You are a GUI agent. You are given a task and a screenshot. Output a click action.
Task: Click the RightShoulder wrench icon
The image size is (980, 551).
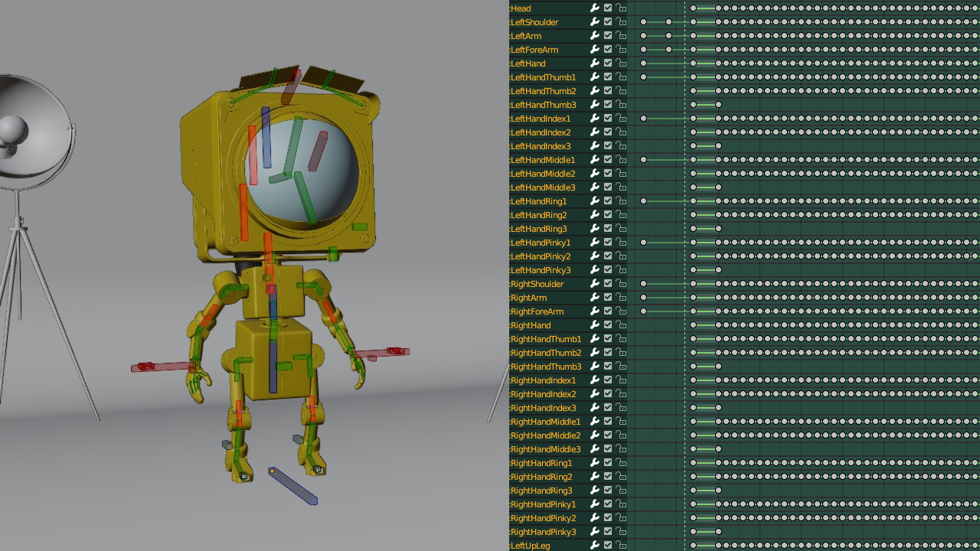pos(594,283)
